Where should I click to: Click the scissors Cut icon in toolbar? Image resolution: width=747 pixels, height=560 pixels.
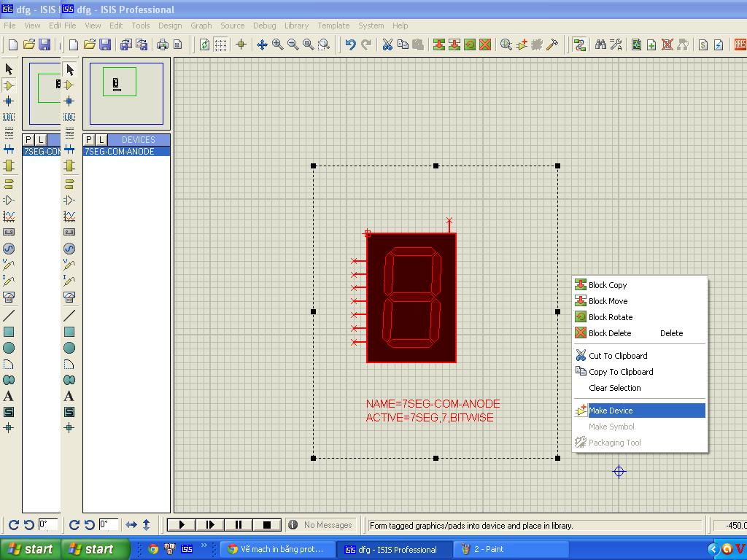[x=387, y=44]
